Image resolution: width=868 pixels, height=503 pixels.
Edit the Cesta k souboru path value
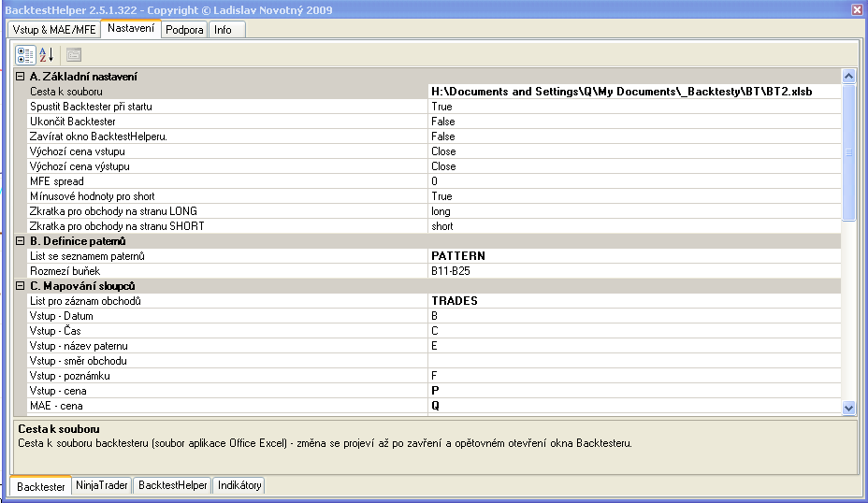634,92
